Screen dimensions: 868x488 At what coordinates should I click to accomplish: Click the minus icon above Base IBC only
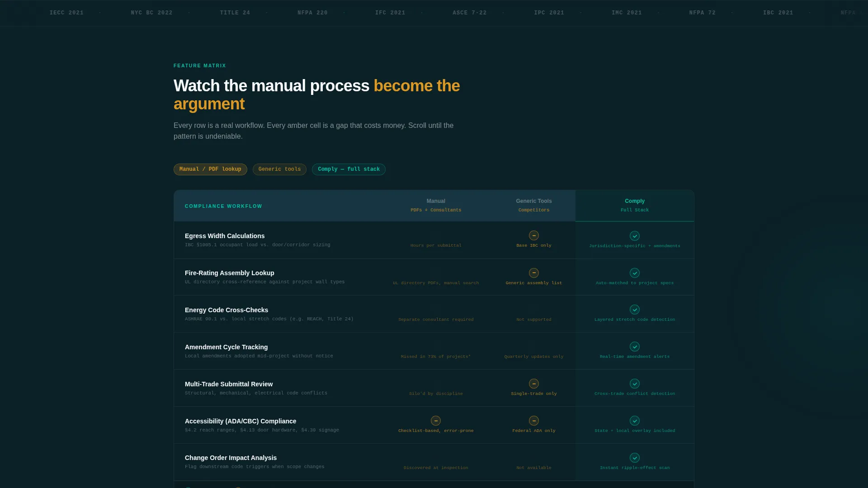click(534, 235)
